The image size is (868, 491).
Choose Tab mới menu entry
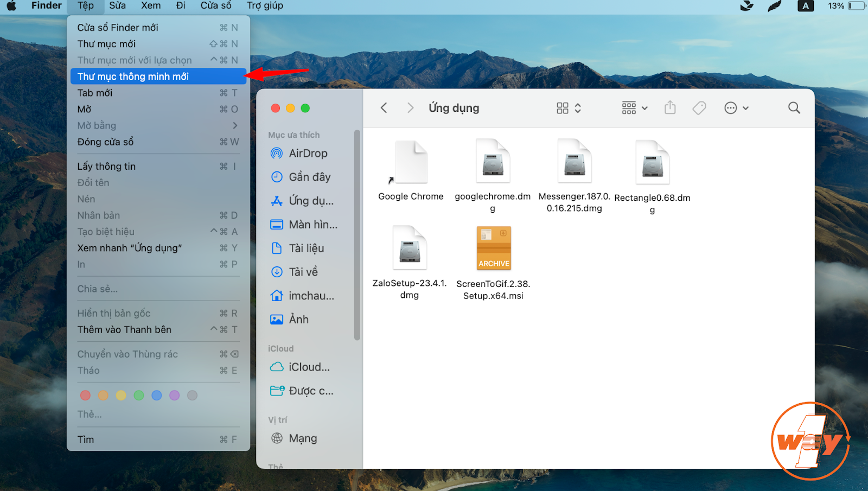click(x=158, y=93)
